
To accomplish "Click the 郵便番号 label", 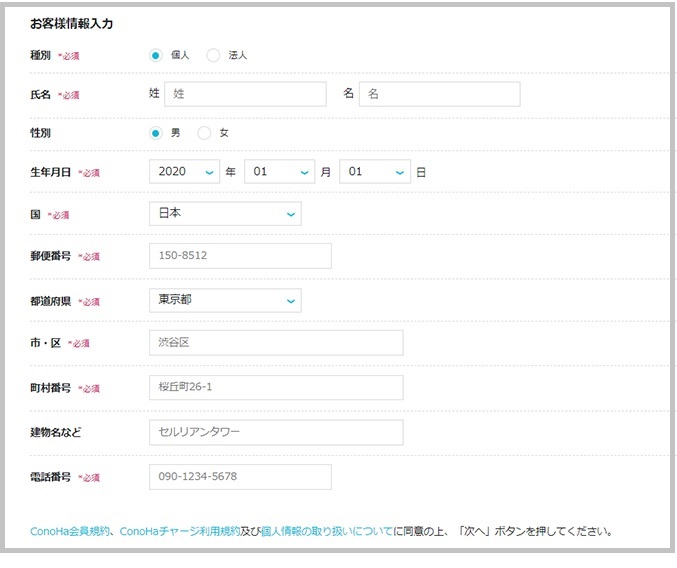I will 51,256.
